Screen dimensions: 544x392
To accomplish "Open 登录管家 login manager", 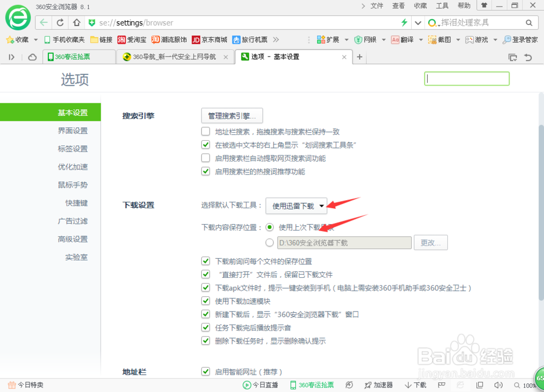I will pos(521,40).
